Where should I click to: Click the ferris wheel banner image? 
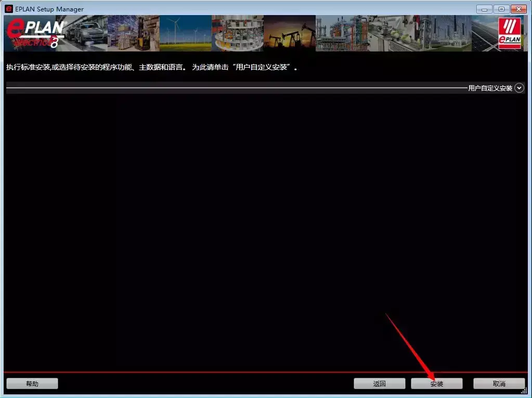[x=239, y=32]
